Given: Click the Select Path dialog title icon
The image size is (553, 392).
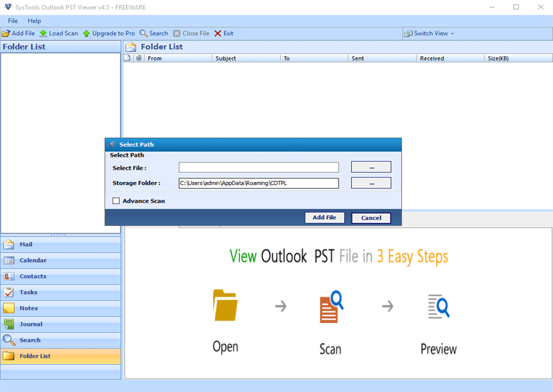Looking at the screenshot, I should pyautogui.click(x=112, y=145).
